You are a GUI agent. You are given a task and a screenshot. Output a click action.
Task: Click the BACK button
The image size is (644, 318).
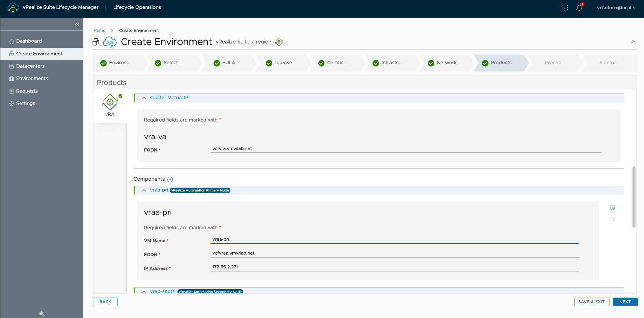[x=105, y=302]
